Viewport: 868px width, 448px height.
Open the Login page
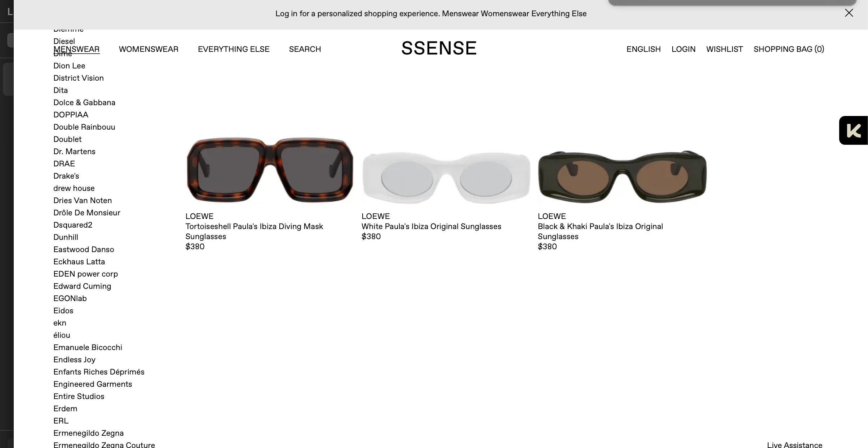pos(683,49)
